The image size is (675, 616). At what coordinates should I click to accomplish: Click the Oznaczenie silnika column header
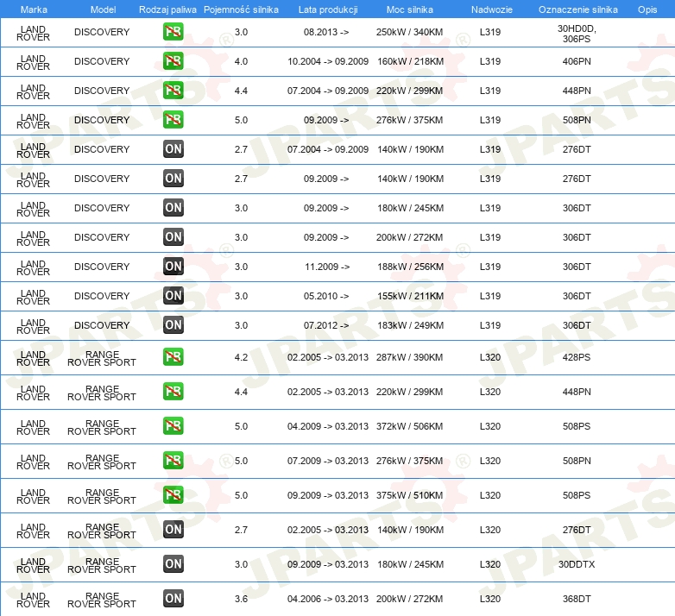(577, 9)
